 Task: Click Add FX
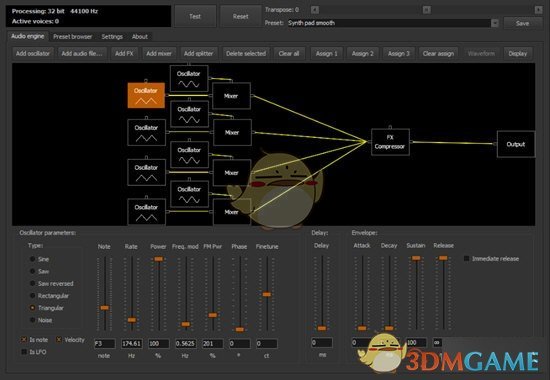[124, 53]
